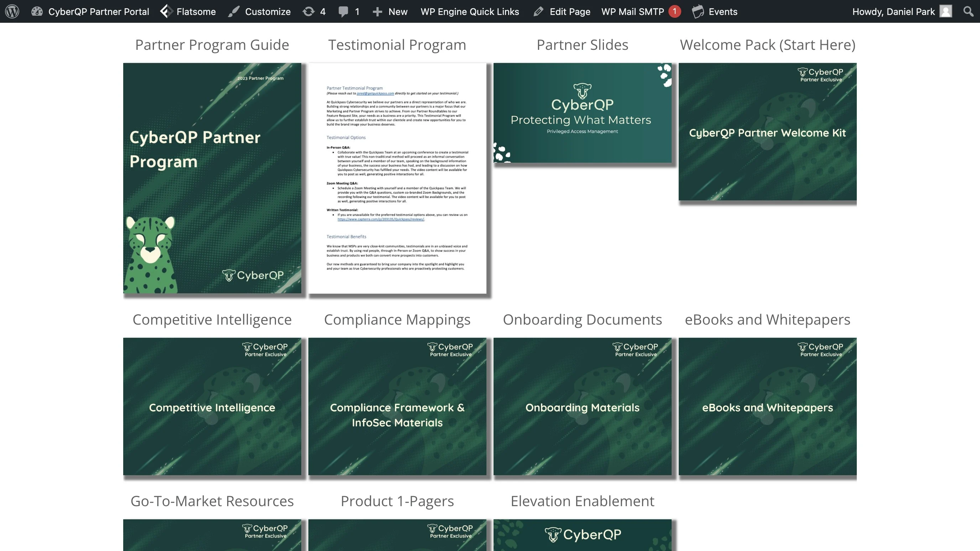This screenshot has width=980, height=551.
Task: Click the Customize paintbrush icon
Action: [x=234, y=11]
